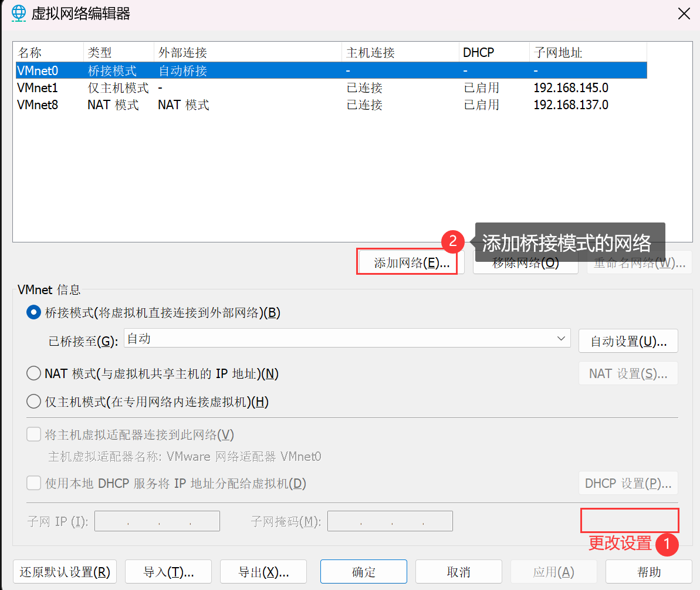Open the 已桥接至 dropdown
Viewport: 700px width, 590px height.
tap(347, 339)
